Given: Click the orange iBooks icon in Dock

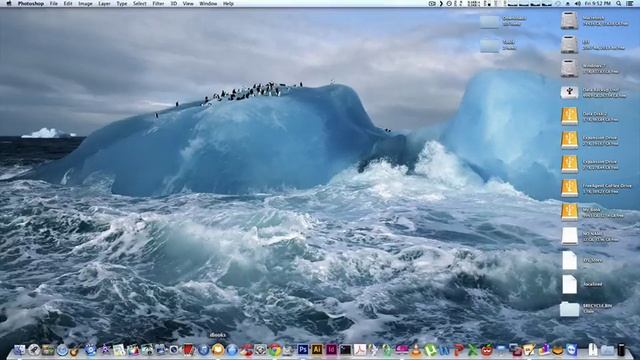Looking at the screenshot, I should [x=218, y=350].
